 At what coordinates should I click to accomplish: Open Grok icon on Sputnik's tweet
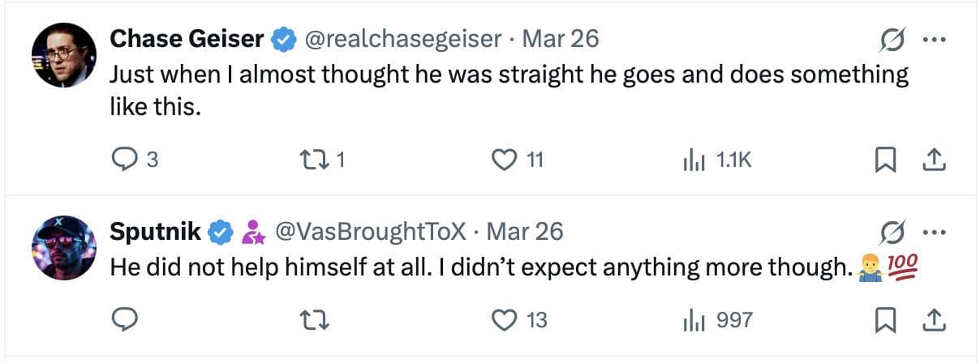[x=892, y=233]
